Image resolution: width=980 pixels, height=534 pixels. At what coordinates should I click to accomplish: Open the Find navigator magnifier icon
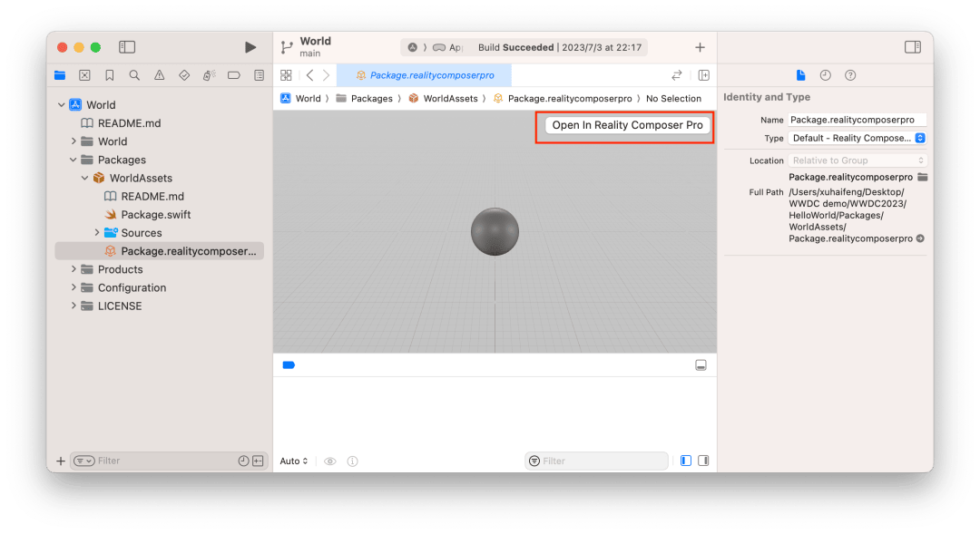tap(134, 75)
